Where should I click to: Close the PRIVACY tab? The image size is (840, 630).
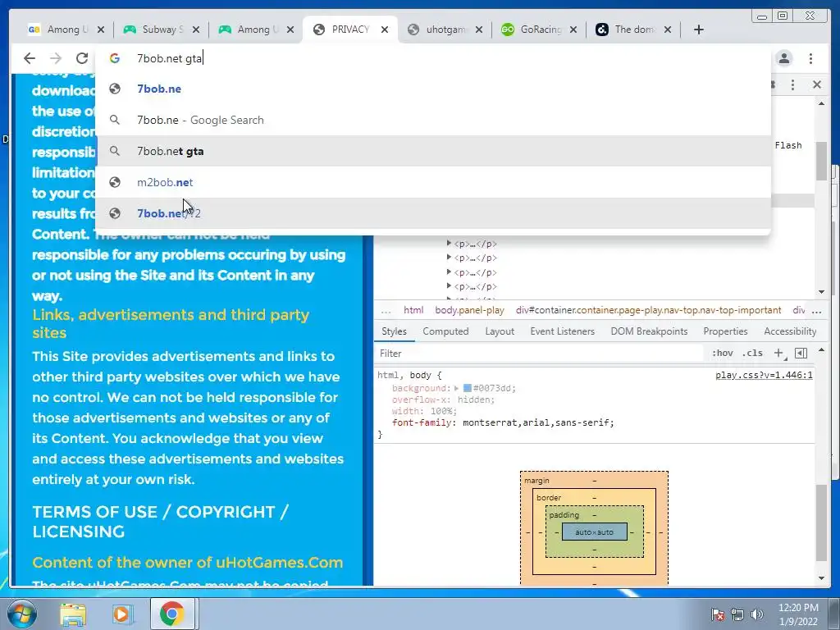coord(385,30)
